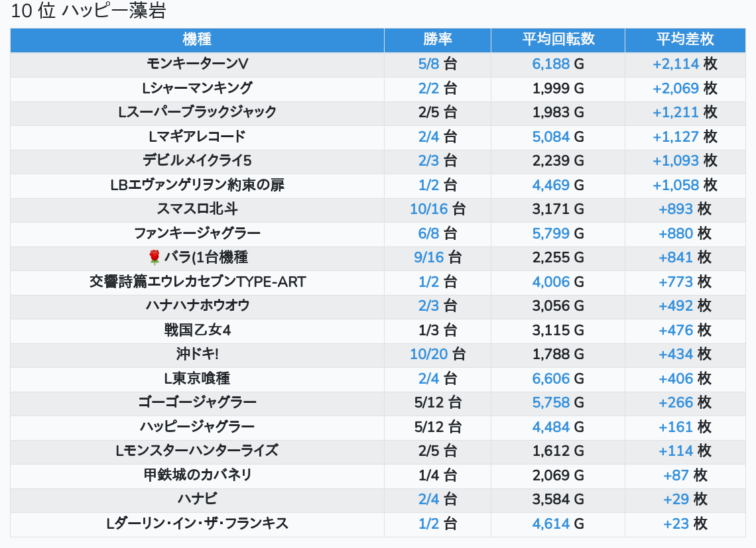This screenshot has width=756, height=548.
Task: Click the 1/3 台 win rate for 戦国乙女4
Action: pyautogui.click(x=438, y=330)
